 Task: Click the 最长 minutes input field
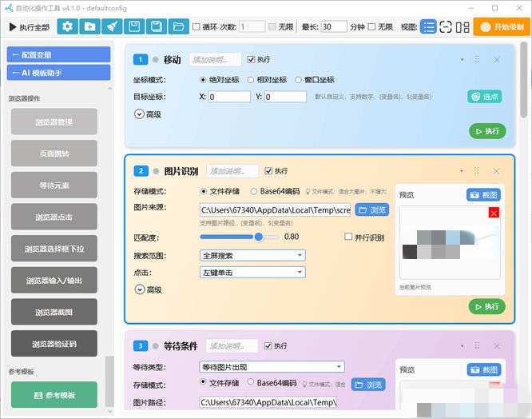click(x=334, y=26)
